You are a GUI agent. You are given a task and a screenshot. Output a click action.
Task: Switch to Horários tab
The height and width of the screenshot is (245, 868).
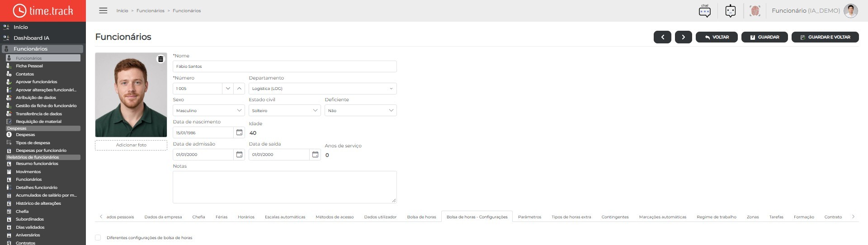pyautogui.click(x=246, y=217)
